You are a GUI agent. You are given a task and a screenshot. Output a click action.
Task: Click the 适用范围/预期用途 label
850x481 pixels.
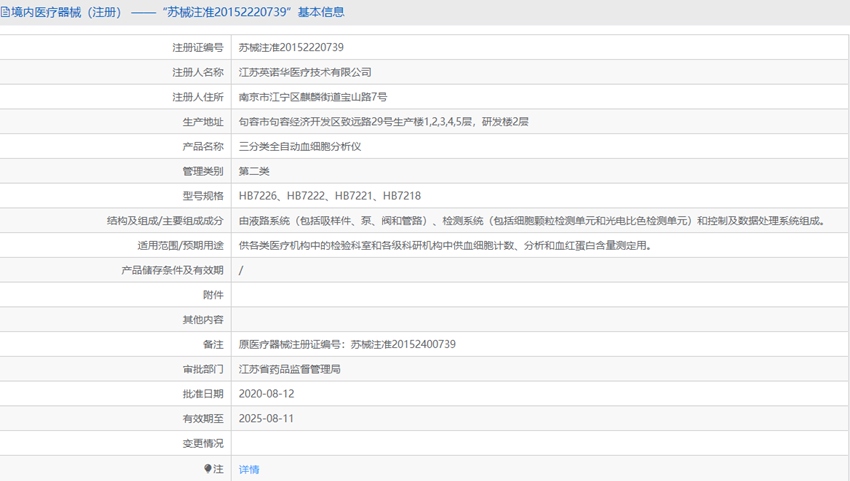click(x=180, y=246)
